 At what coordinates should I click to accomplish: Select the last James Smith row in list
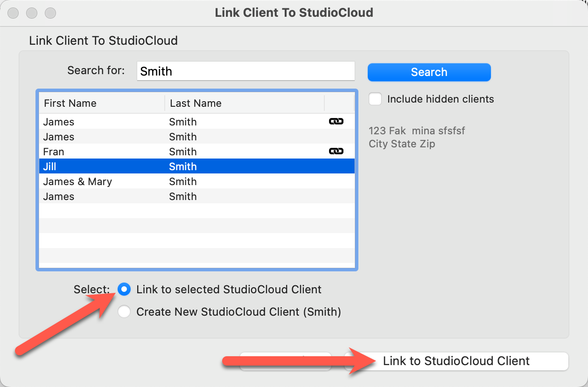click(x=196, y=196)
